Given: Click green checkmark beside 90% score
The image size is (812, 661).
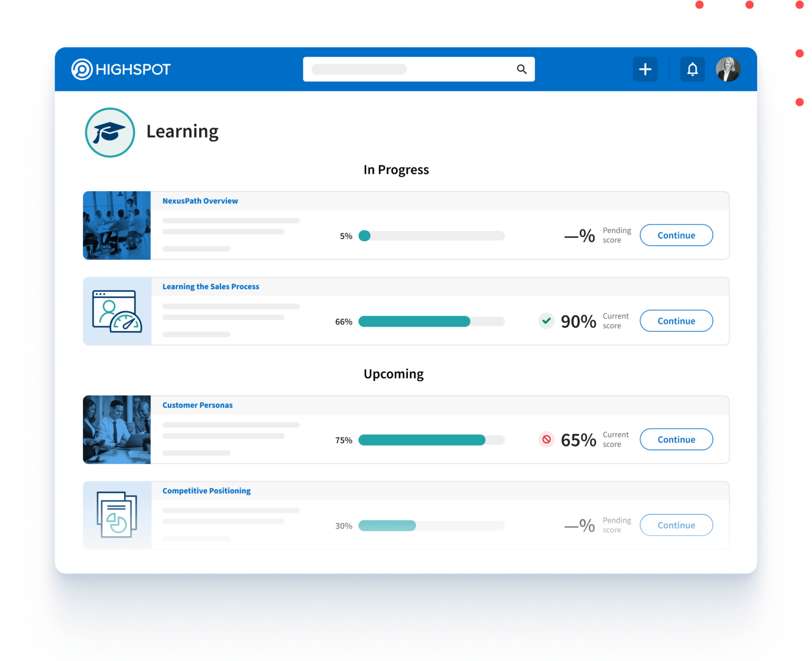Looking at the screenshot, I should click(547, 321).
